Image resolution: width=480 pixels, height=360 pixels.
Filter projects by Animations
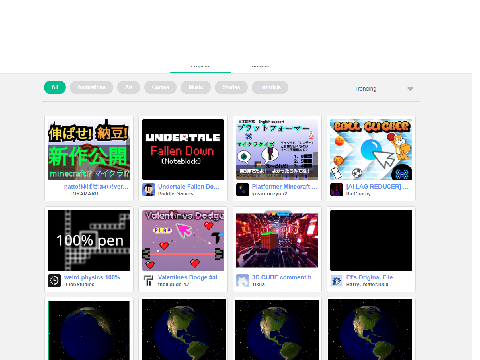(x=91, y=87)
